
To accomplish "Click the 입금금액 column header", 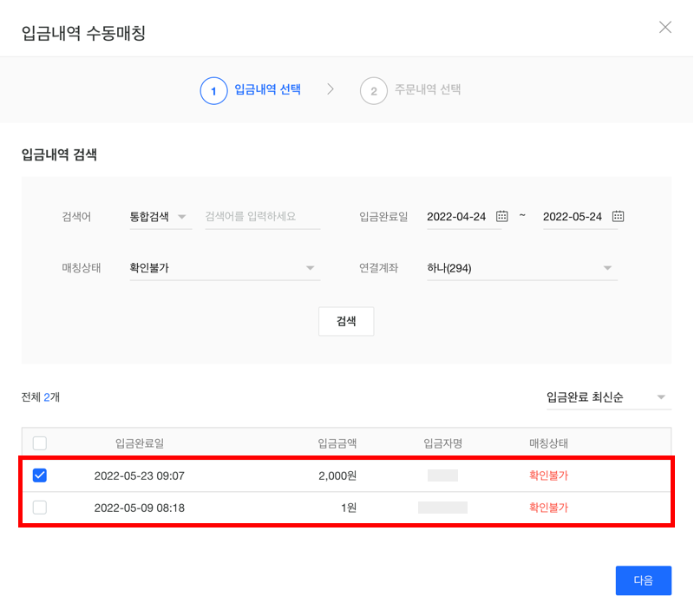I will pos(337,443).
